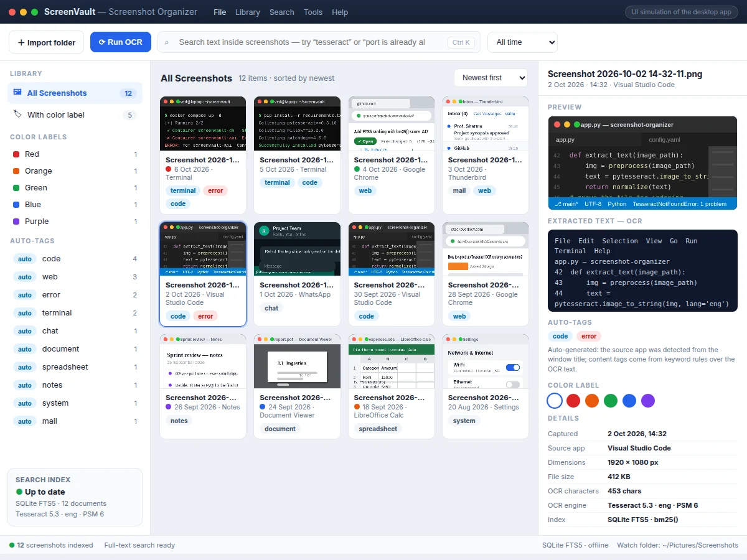
Task: Open the WhatsApp Project Team screenshot thumbnail
Action: click(x=297, y=249)
